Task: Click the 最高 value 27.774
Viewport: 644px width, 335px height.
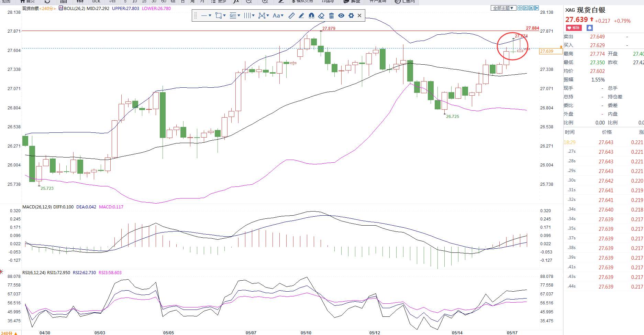Action: click(x=597, y=54)
